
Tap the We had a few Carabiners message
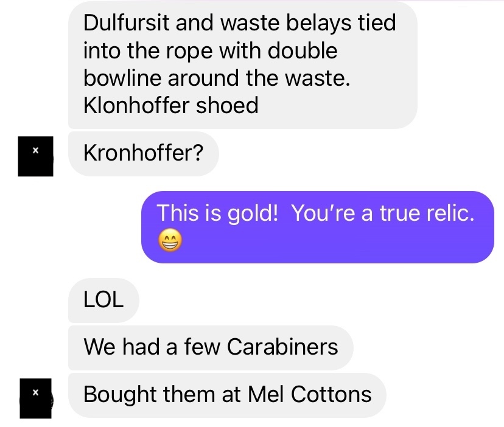pos(211,348)
